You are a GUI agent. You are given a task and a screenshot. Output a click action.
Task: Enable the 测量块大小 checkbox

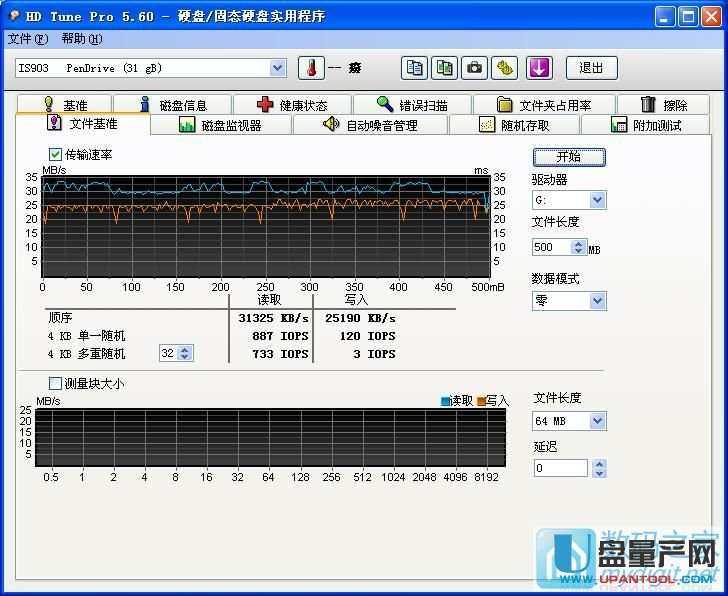(56, 383)
